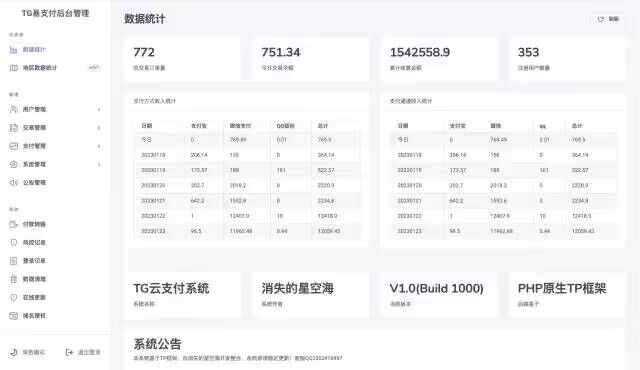Expand the 用户管理 submenu chevron
Screen dimensions: 640x370
pos(99,109)
